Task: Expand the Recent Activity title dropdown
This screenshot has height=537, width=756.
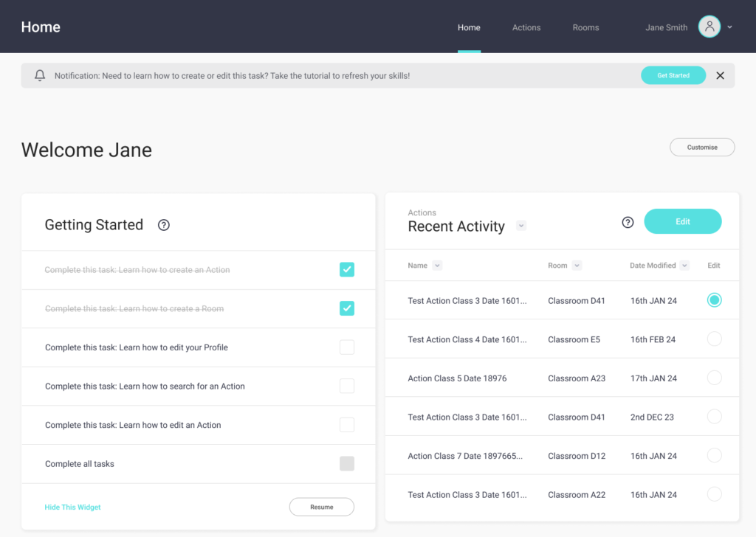Action: tap(521, 226)
